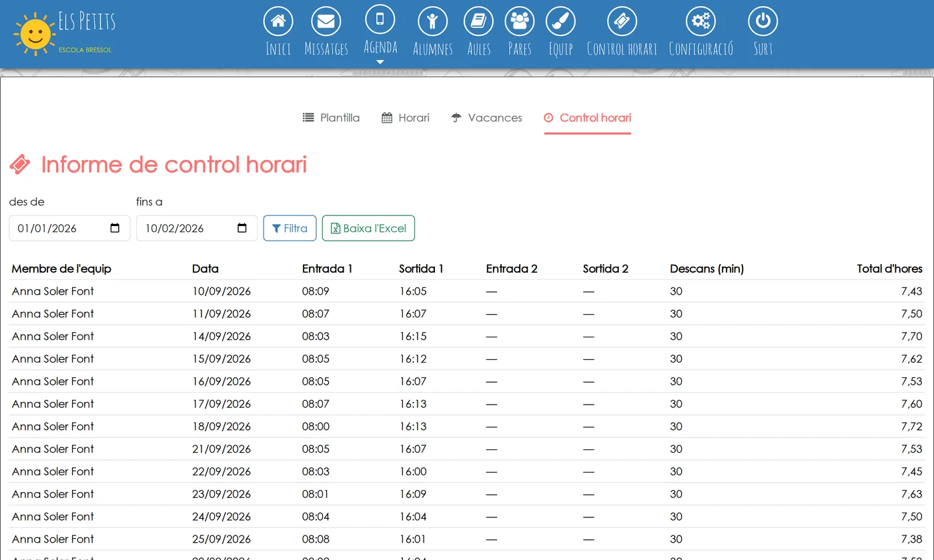Expand the Agenda menu arrow
The height and width of the screenshot is (560, 934).
[380, 62]
